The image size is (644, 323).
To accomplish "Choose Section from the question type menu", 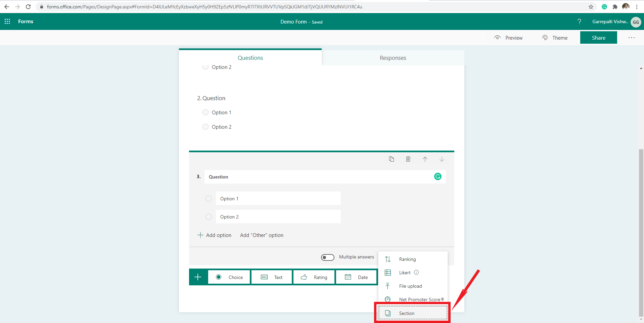I will 407,313.
